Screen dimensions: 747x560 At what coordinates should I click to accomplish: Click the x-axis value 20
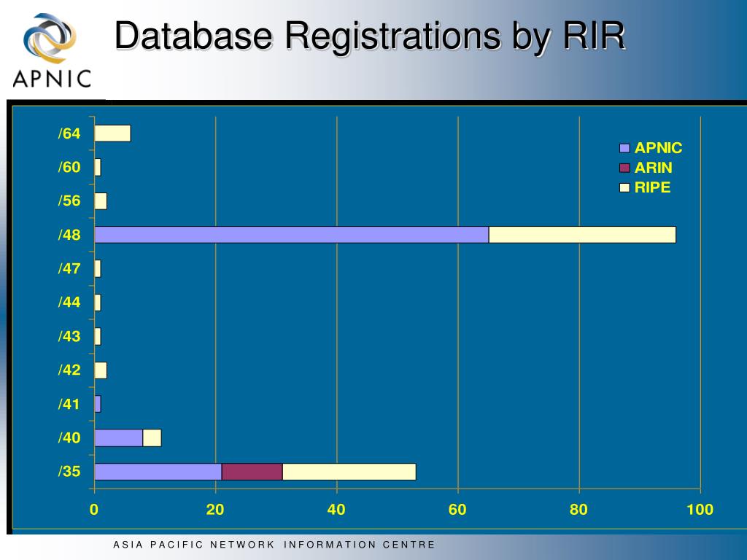click(x=215, y=510)
